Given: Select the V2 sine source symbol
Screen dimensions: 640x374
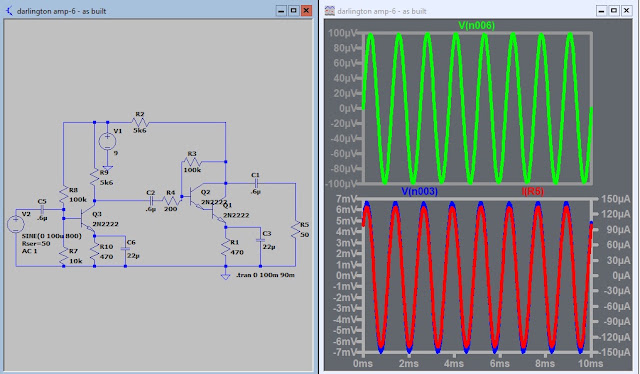Looking at the screenshot, I should [x=16, y=224].
